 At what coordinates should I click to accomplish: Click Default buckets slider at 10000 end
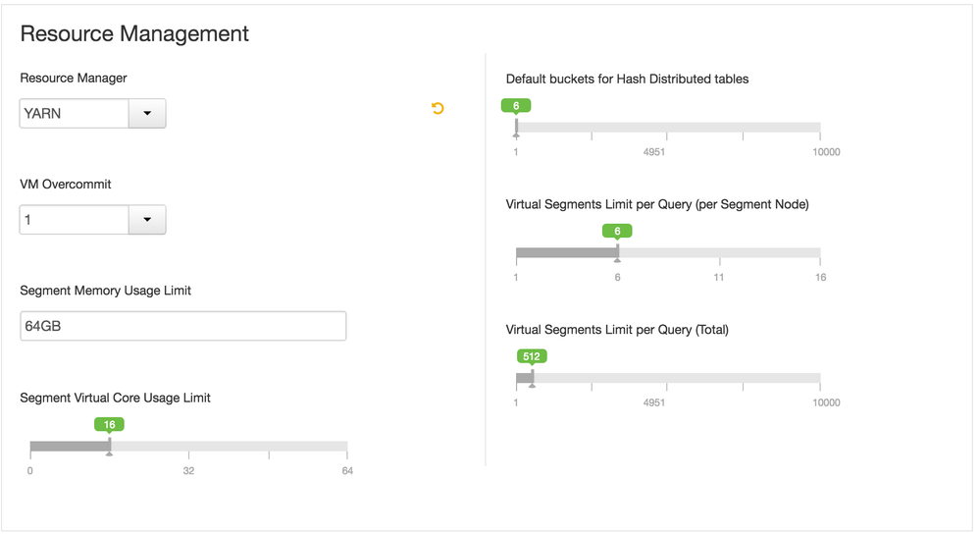(x=819, y=128)
